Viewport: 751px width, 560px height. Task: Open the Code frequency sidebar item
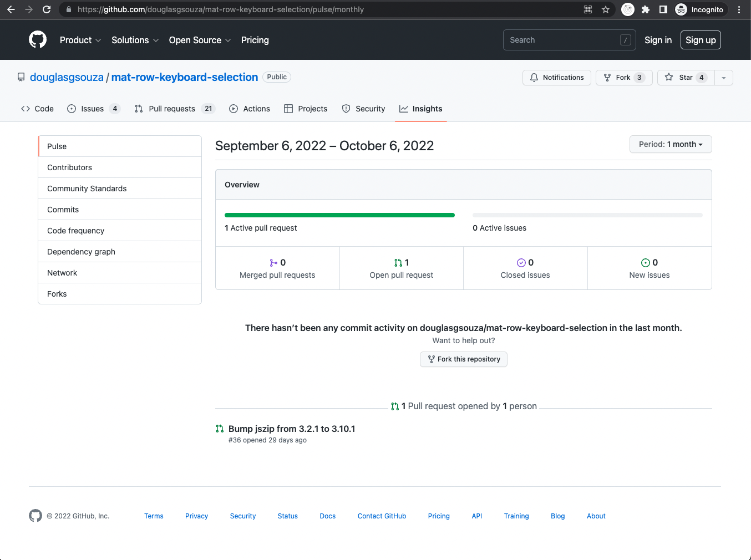point(76,231)
